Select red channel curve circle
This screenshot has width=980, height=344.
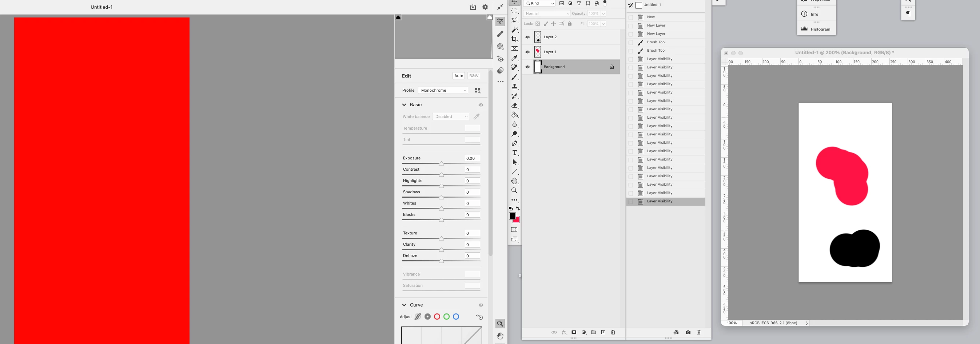[437, 317]
